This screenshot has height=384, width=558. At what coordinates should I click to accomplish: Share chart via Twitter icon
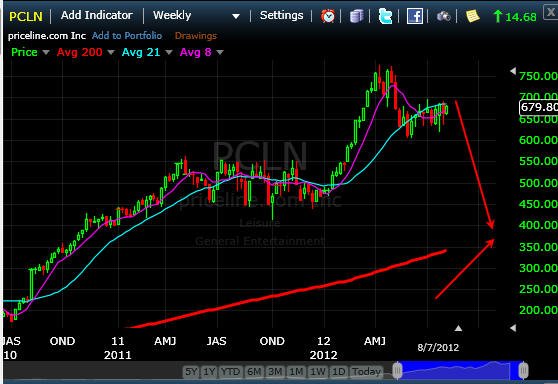pyautogui.click(x=385, y=16)
